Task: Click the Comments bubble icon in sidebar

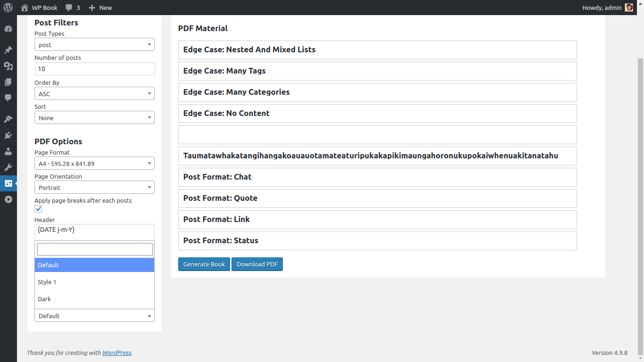Action: [8, 98]
